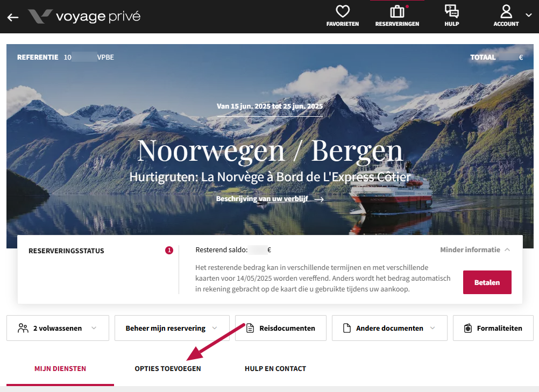Viewport: 539px width, 392px height.
Task: Open the Opties toevoegen tab
Action: 168,369
